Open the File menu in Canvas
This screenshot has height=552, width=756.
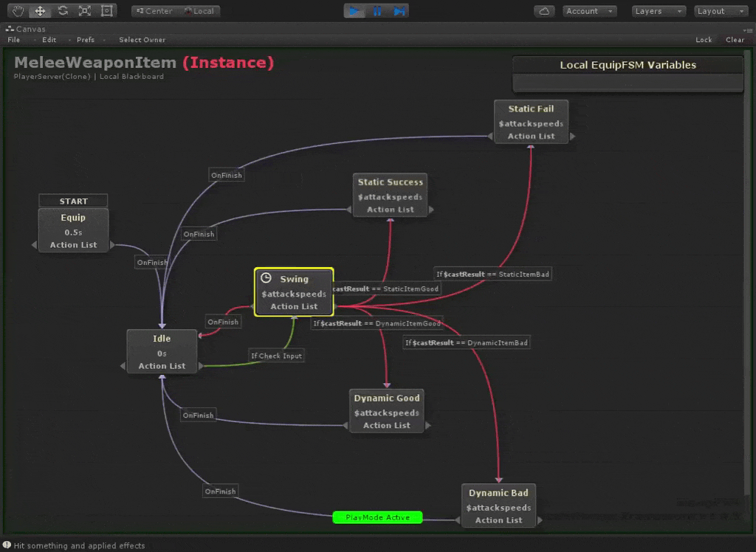14,40
